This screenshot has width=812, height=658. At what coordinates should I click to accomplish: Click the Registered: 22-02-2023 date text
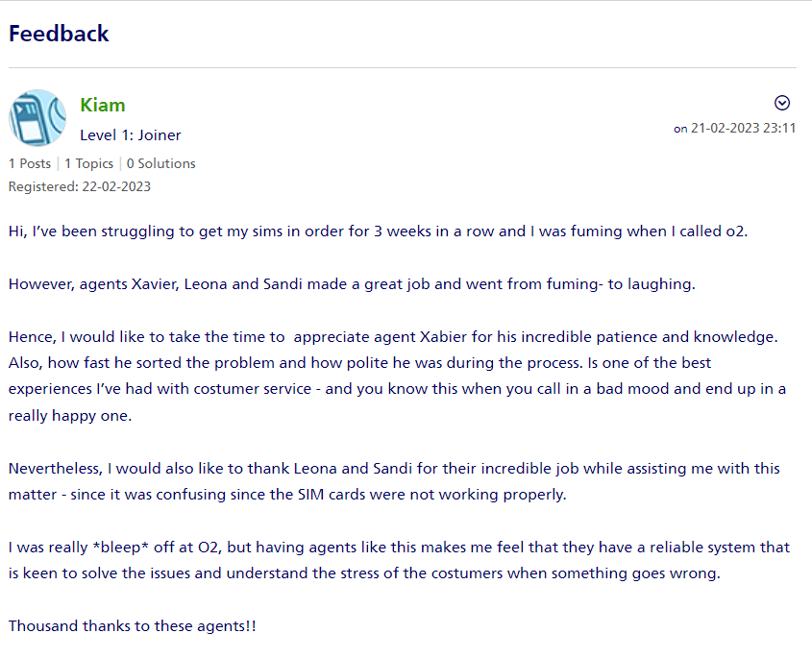click(79, 186)
